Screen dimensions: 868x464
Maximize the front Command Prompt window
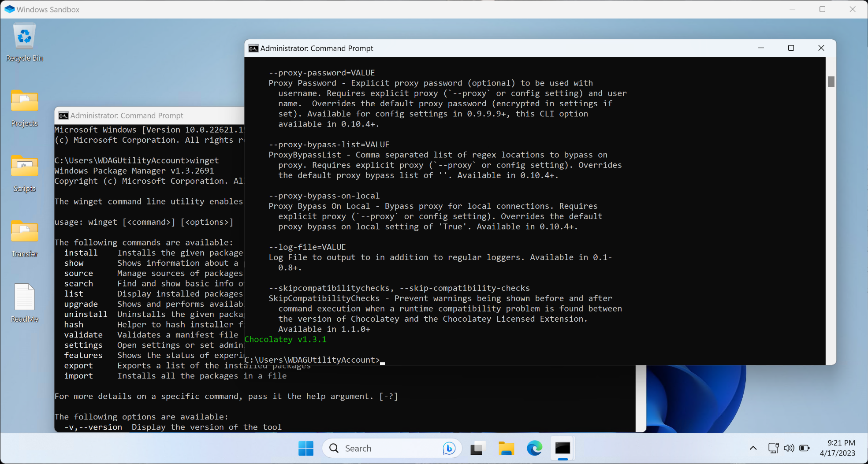791,48
